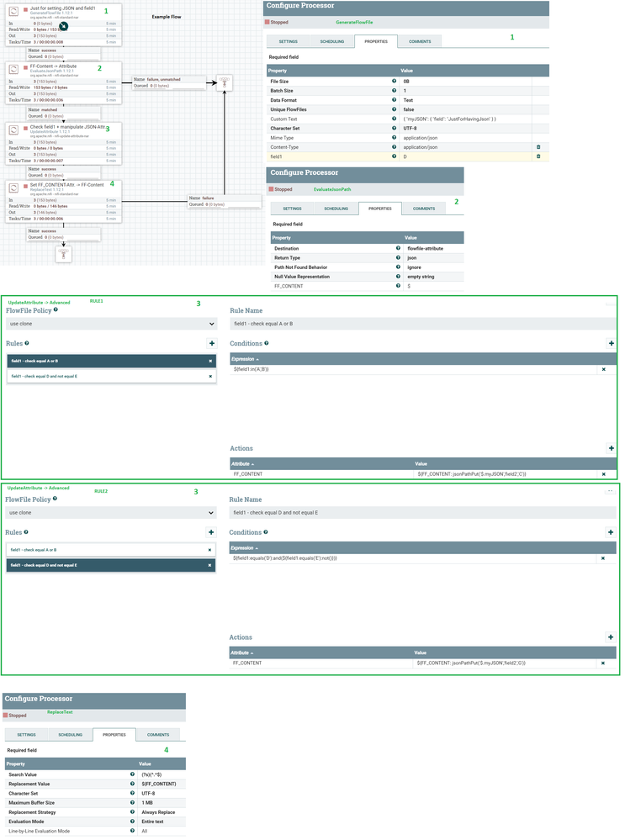Click the Destination value flowfile-attribute
This screenshot has height=840, width=625.
[425, 248]
